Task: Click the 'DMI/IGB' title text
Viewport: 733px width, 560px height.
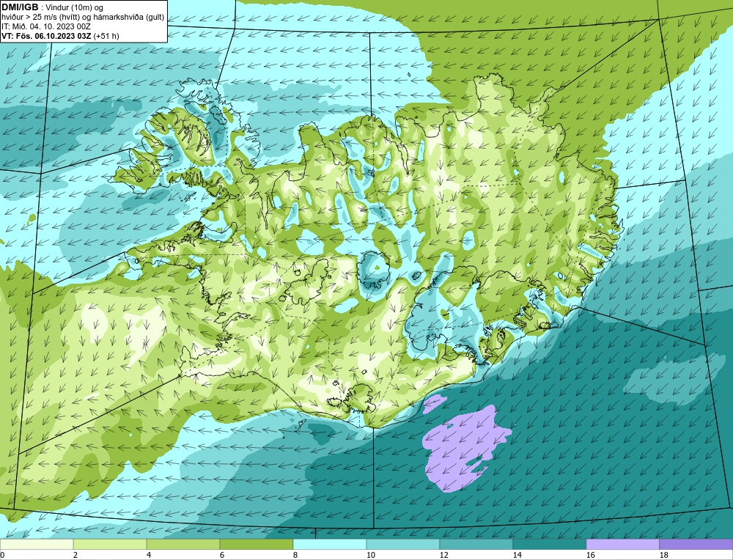Action: pyautogui.click(x=20, y=7)
